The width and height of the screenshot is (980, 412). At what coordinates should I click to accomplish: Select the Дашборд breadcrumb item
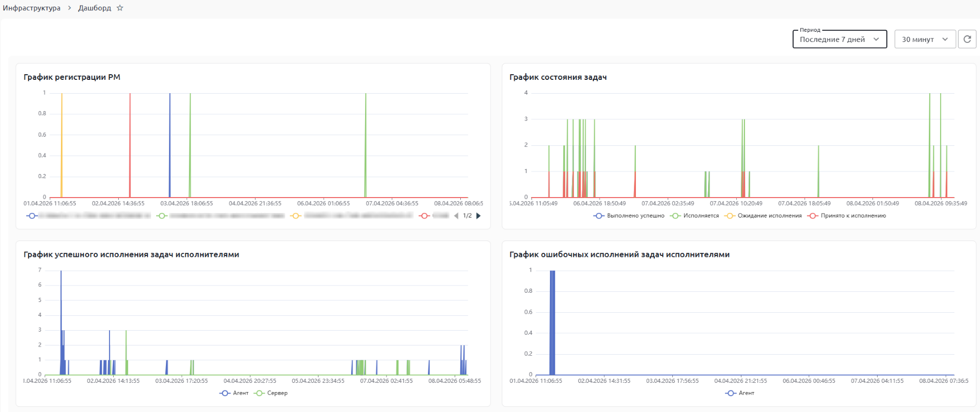tap(94, 8)
